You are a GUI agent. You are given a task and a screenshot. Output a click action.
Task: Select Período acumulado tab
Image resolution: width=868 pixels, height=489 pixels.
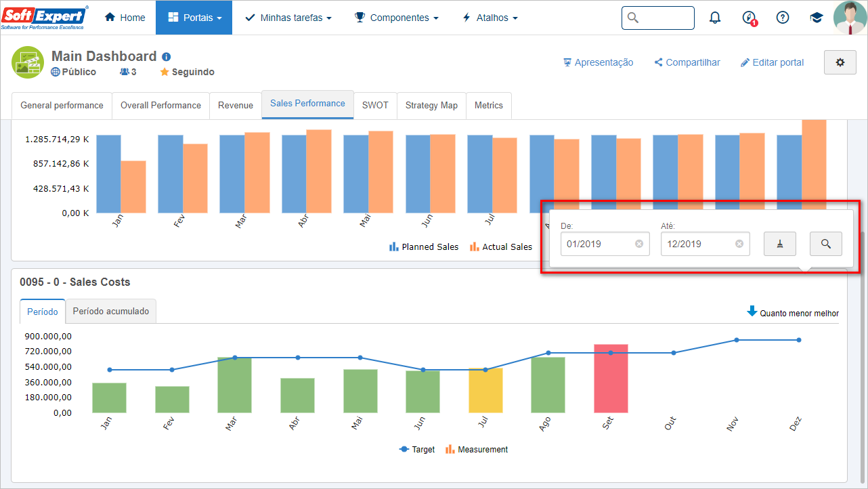click(111, 312)
